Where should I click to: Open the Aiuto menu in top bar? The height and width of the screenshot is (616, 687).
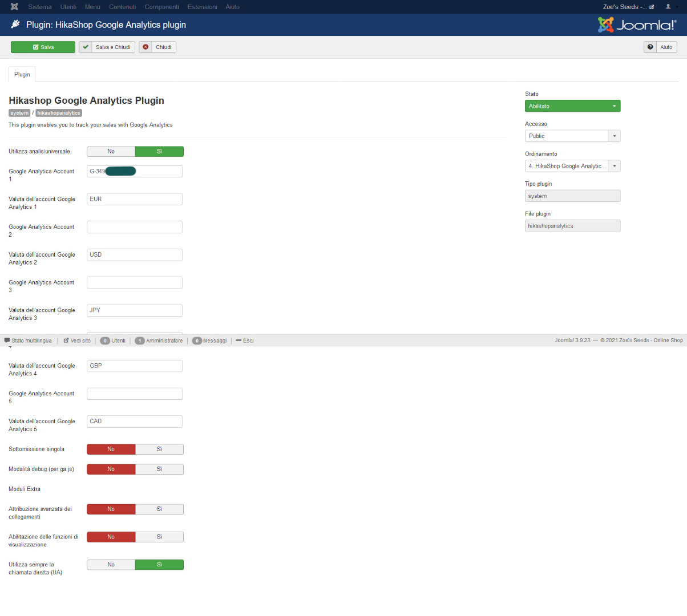(232, 7)
